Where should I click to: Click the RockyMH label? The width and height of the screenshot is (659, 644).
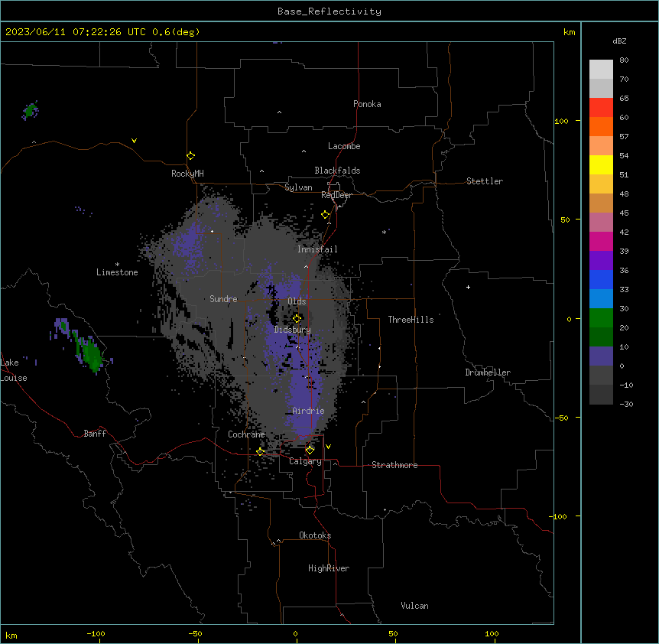tap(187, 174)
